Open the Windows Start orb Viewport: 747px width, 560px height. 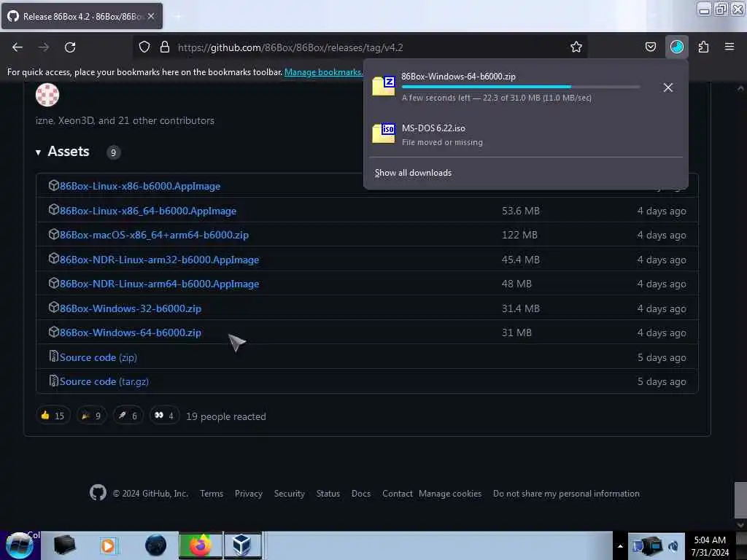[20, 545]
